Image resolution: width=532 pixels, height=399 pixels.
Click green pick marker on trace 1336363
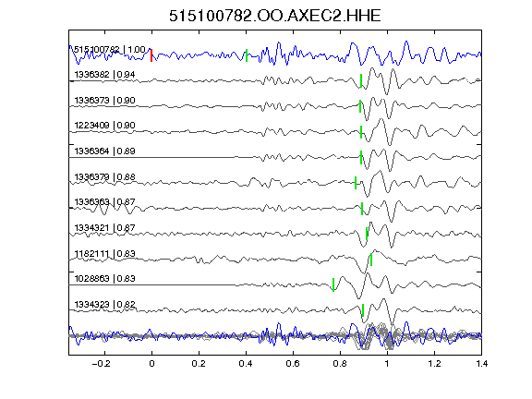click(x=362, y=209)
